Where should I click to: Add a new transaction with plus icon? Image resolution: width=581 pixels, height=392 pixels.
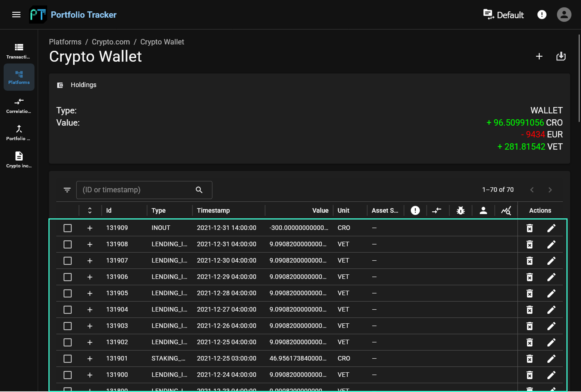pos(539,56)
